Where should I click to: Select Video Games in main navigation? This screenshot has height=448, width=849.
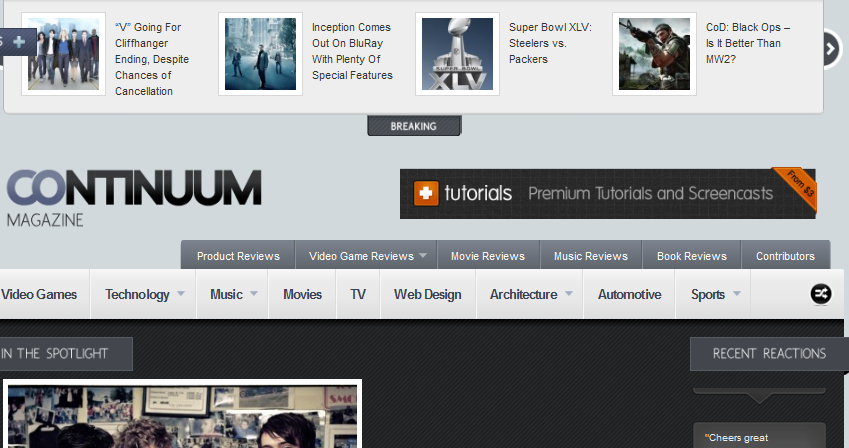(x=39, y=294)
